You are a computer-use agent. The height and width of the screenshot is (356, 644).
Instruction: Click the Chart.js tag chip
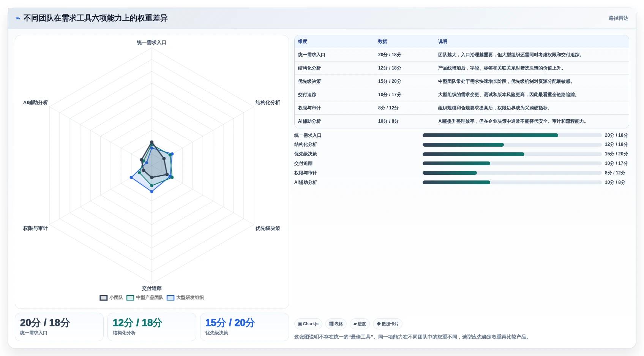(x=308, y=324)
